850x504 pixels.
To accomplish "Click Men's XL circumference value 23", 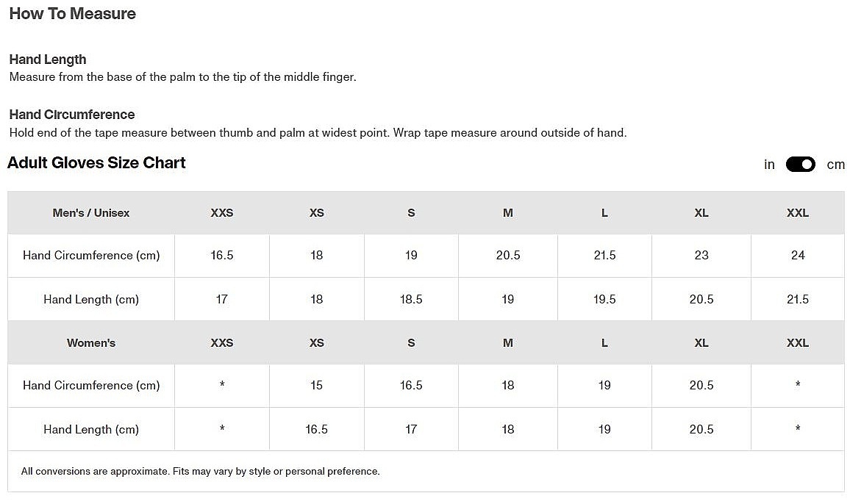I will [701, 256].
